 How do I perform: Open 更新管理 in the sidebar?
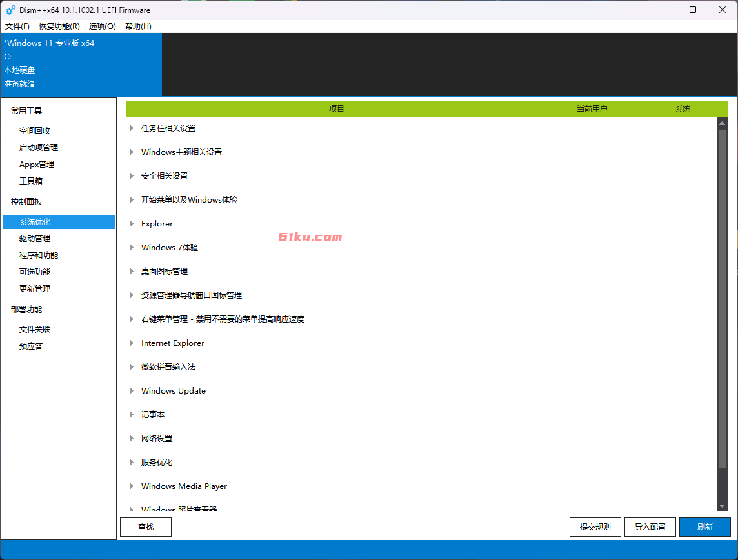coord(35,289)
